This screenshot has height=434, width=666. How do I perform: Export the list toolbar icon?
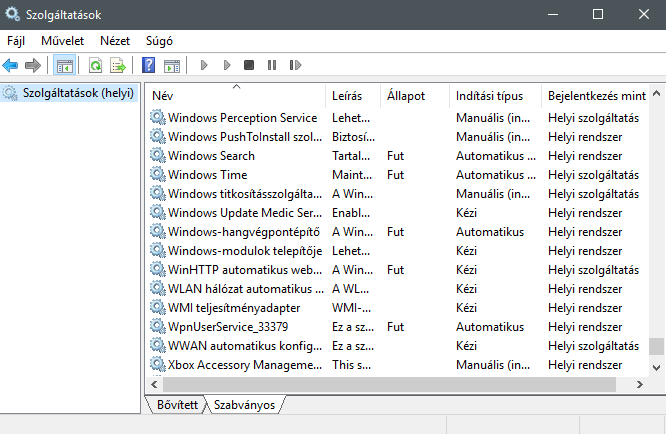[x=118, y=65]
